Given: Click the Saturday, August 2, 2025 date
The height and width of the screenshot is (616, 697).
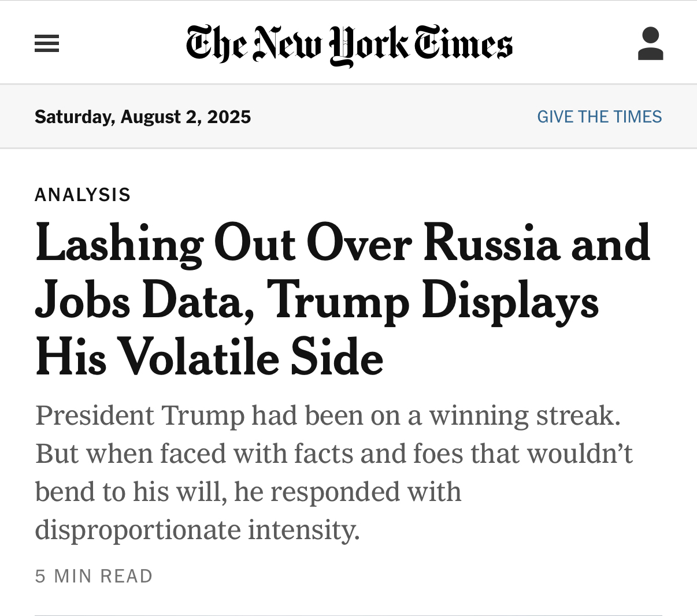Looking at the screenshot, I should [143, 117].
